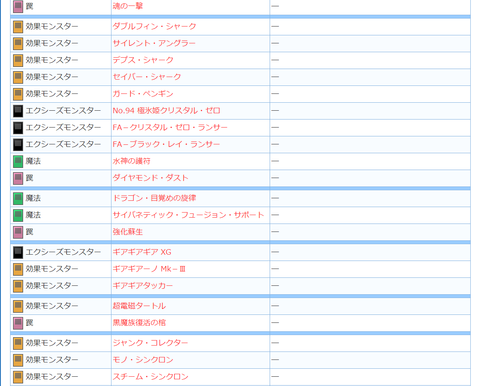Open the No.94 極氷姫クリスタル・ゼロ link

click(x=166, y=110)
